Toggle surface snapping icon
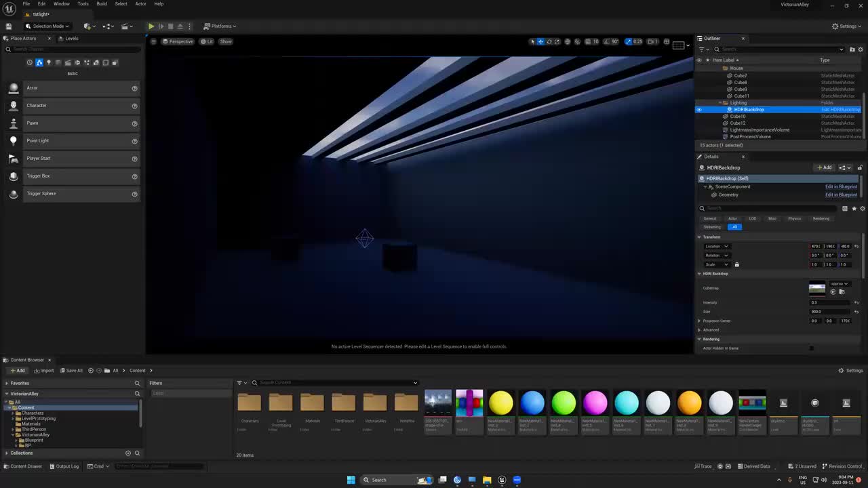The width and height of the screenshot is (868, 488). tap(577, 41)
